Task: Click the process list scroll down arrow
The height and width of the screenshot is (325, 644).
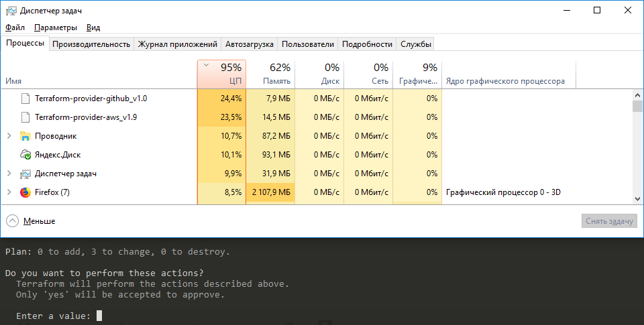Action: click(637, 199)
